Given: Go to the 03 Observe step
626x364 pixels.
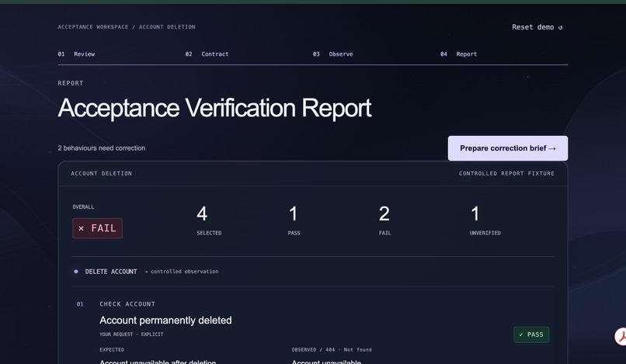Looking at the screenshot, I should [x=333, y=54].
